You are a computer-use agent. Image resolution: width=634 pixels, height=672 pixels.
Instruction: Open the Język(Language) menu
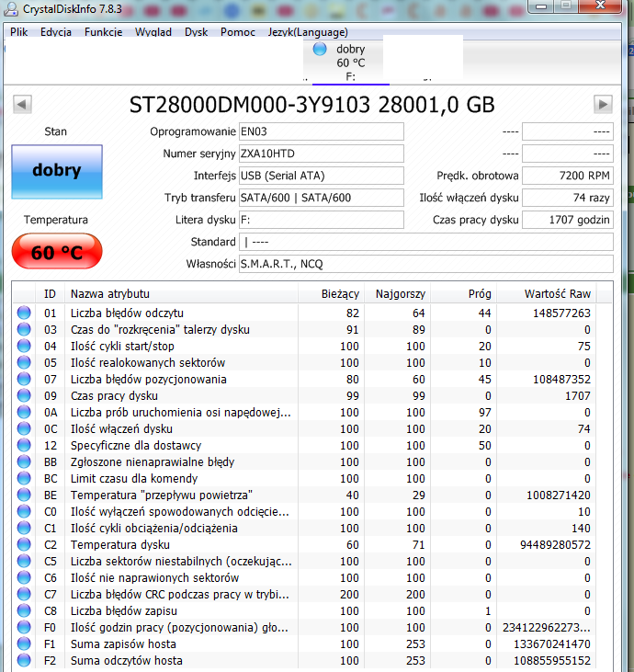[308, 32]
